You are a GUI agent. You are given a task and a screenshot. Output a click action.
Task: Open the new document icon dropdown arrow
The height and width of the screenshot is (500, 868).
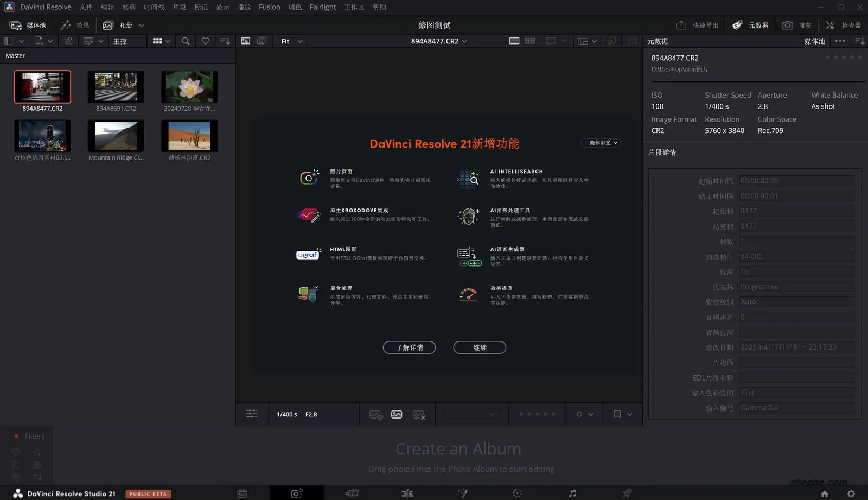[50, 41]
